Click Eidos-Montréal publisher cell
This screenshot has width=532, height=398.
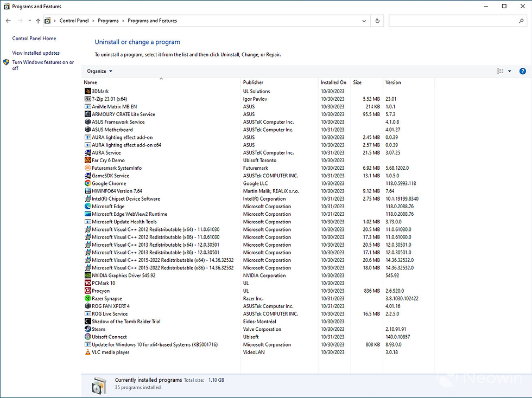tap(259, 322)
